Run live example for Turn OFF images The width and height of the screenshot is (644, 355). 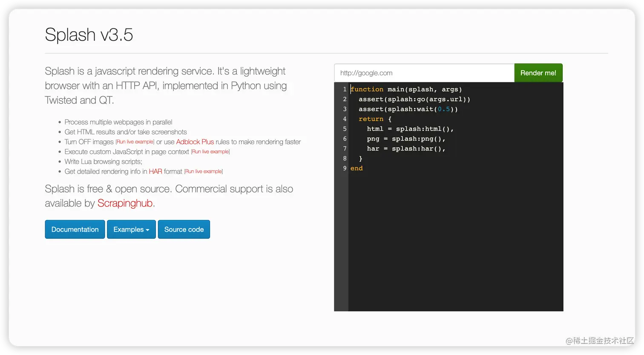click(x=135, y=142)
